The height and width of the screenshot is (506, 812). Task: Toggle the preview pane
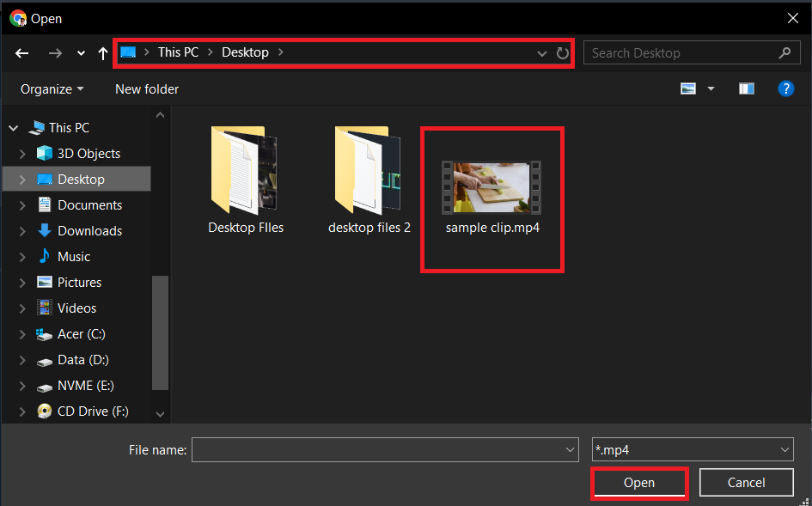click(x=746, y=88)
